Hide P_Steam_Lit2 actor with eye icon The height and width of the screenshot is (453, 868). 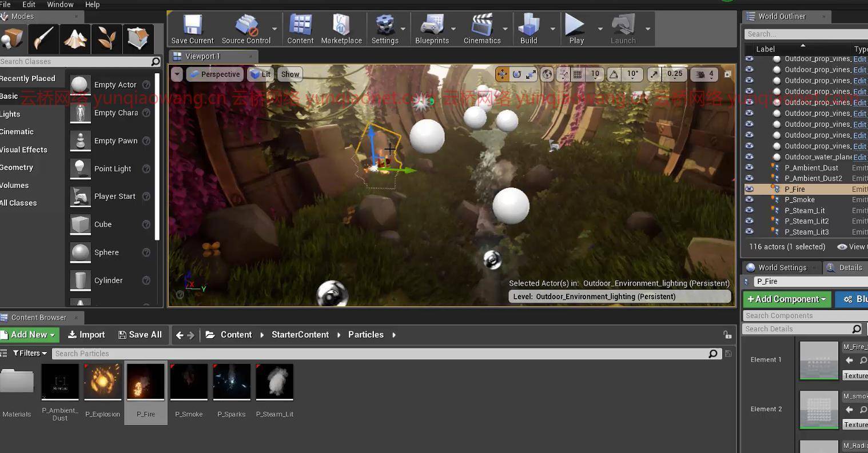coord(749,221)
